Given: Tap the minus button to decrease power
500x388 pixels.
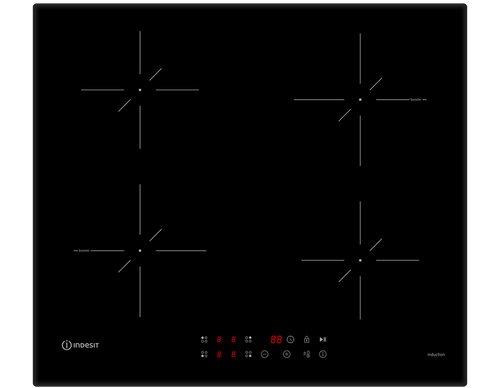Looking at the screenshot, I should coord(265,354).
